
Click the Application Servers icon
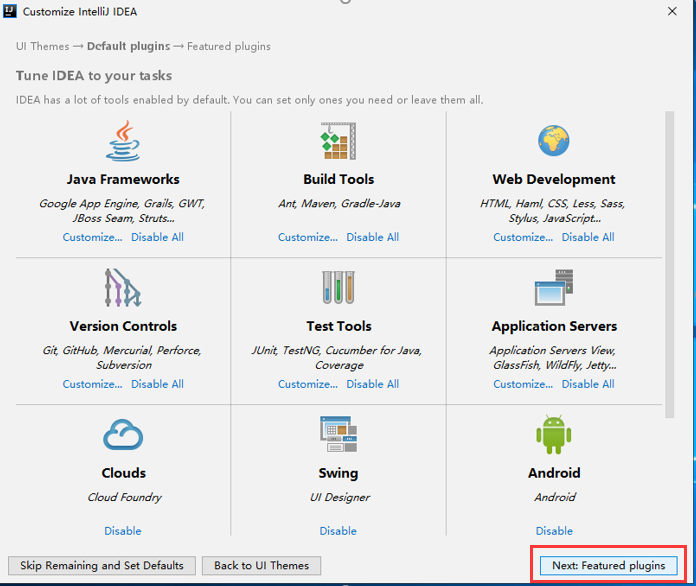(554, 288)
